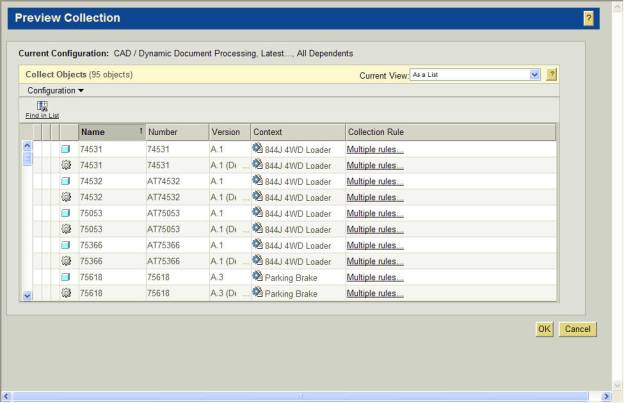The width and height of the screenshot is (624, 403).
Task: Click version A.1 (D in the 75053 gear row
Action: pyautogui.click(x=223, y=229)
